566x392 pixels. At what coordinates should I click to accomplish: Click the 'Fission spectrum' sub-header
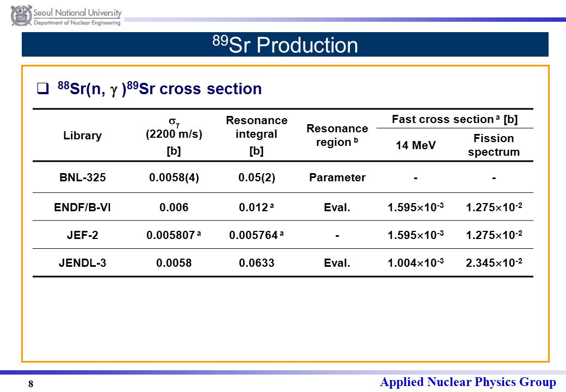tap(494, 145)
